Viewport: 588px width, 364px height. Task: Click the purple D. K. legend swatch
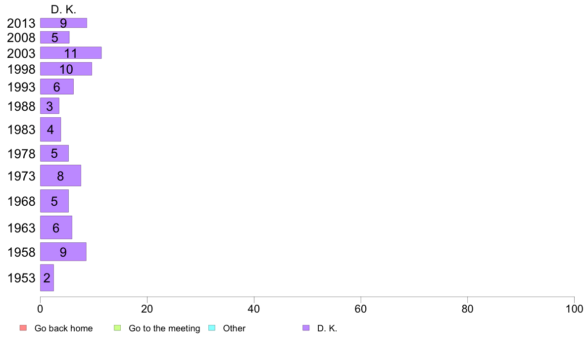click(306, 328)
